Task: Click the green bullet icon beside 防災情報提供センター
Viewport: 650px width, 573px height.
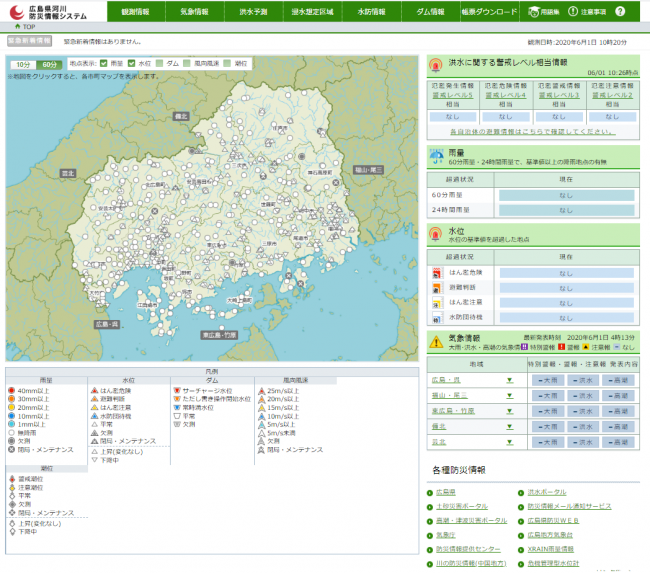Action: coord(430,550)
